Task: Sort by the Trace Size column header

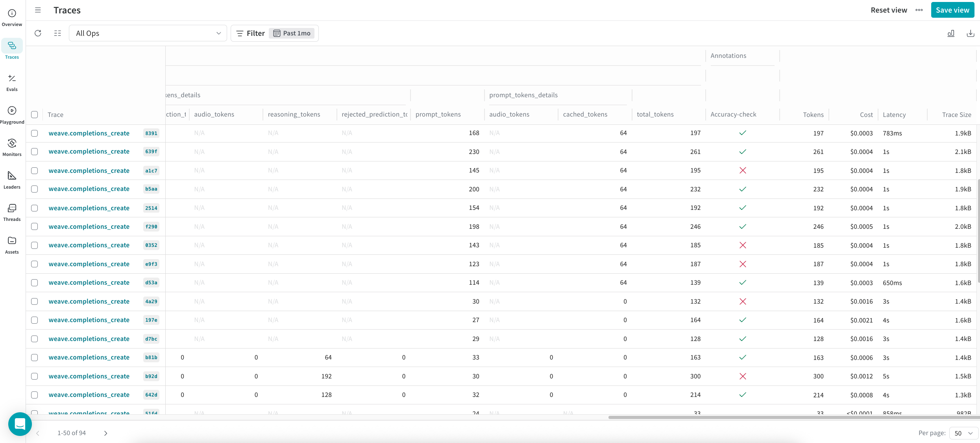Action: (x=956, y=115)
